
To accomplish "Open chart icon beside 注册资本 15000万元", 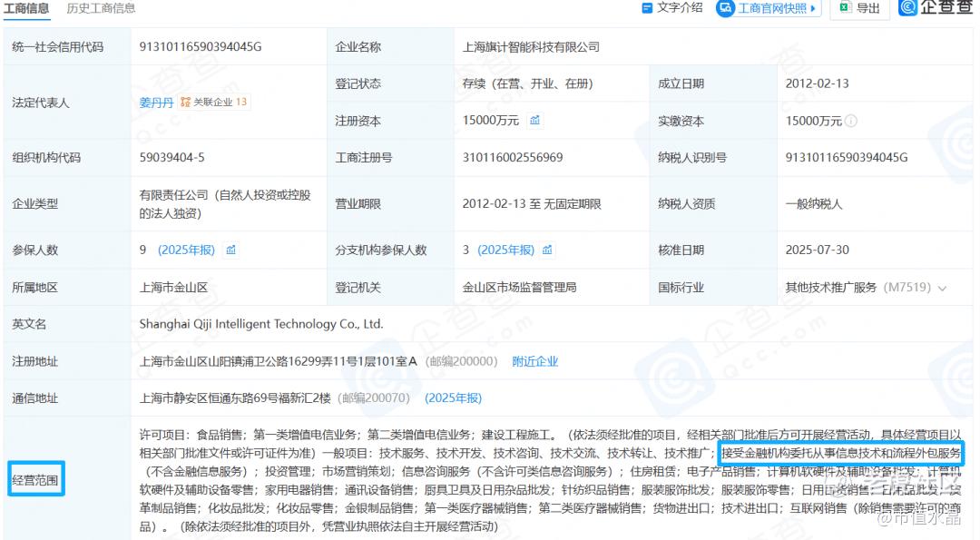I will 535,120.
